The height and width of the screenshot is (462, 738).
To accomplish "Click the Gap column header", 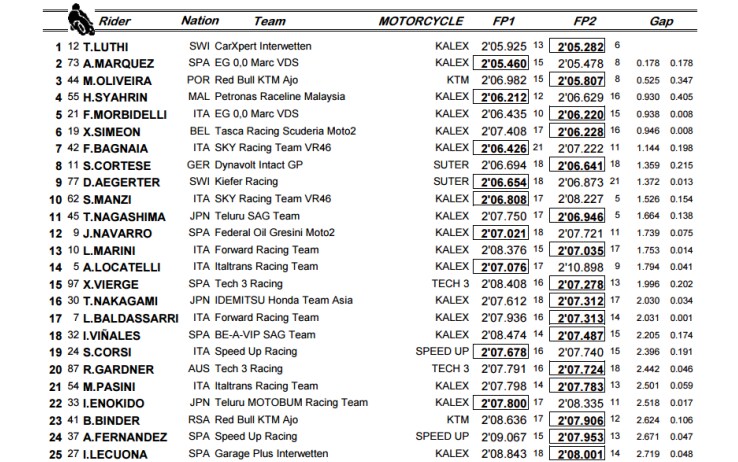I will pos(661,21).
